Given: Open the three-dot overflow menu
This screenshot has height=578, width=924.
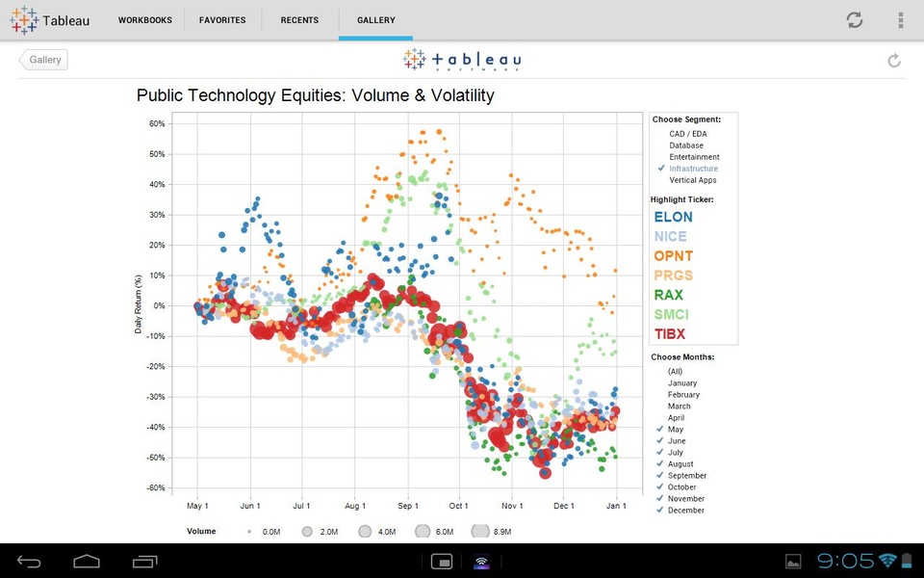Looking at the screenshot, I should [x=901, y=20].
